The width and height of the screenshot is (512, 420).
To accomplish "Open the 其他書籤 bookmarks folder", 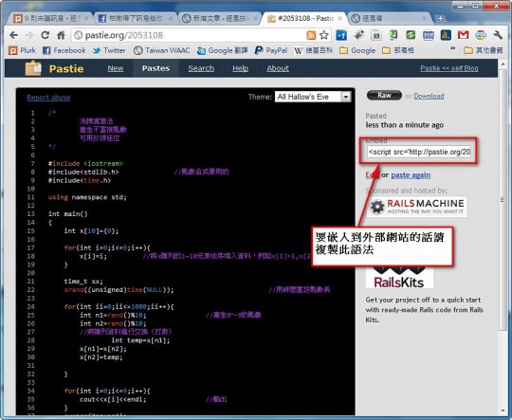I will click(x=484, y=50).
